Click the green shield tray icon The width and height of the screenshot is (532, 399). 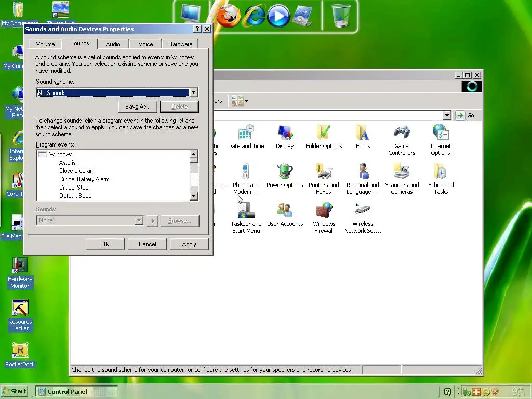[467, 392]
